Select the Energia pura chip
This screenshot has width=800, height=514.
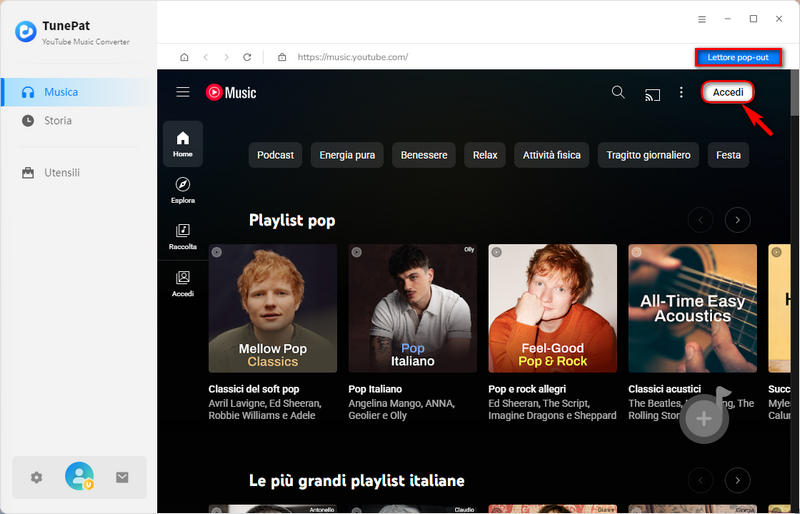[347, 155]
